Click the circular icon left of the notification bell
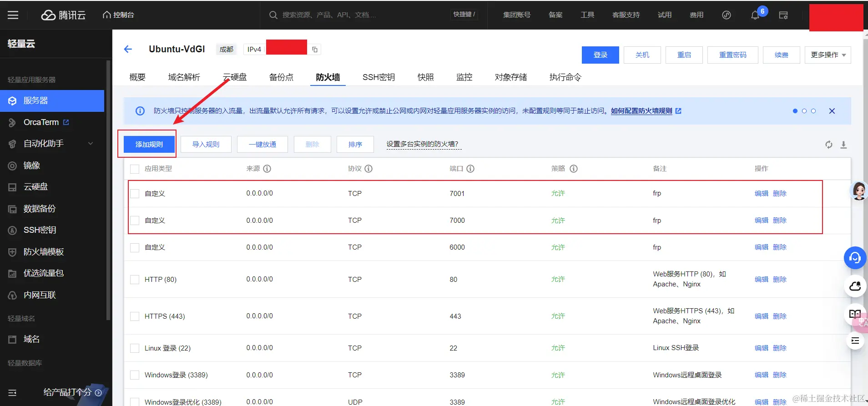This screenshot has width=868, height=406. 727,15
